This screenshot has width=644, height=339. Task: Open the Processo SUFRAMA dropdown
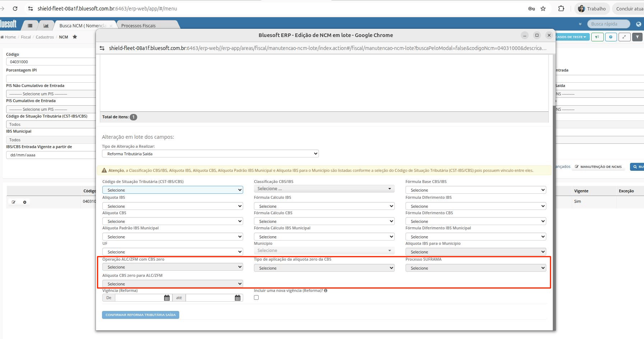476,268
